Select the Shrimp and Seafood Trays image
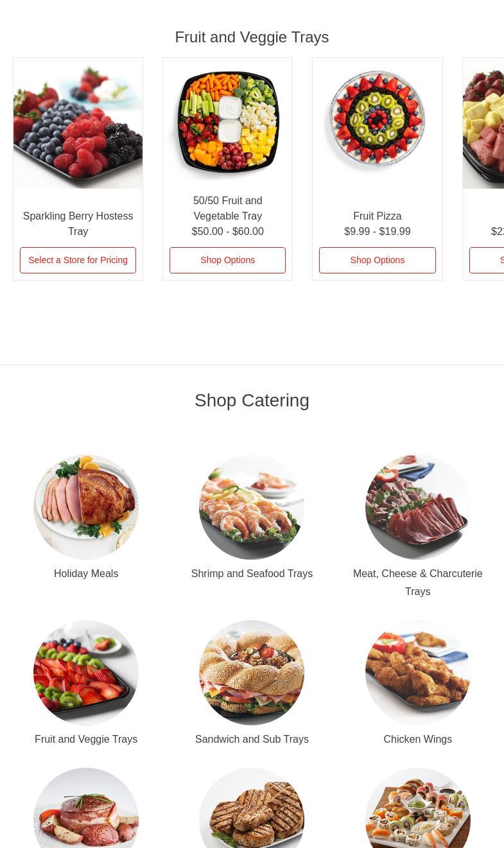The width and height of the screenshot is (504, 848). click(252, 507)
